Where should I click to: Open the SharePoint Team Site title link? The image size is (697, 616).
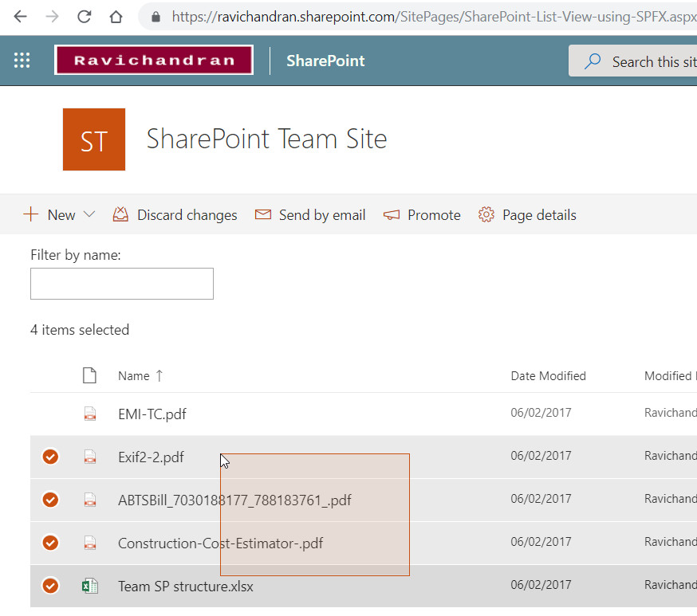[x=266, y=139]
